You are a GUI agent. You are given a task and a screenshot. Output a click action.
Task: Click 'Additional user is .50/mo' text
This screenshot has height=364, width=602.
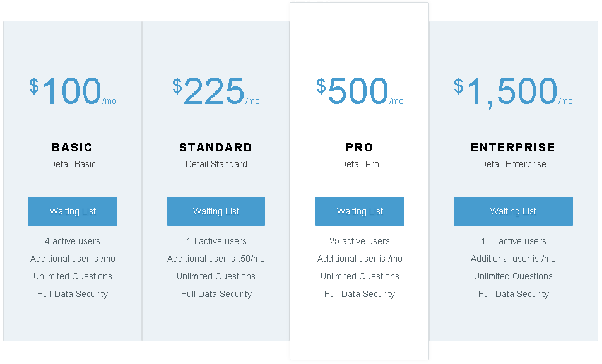pyautogui.click(x=216, y=259)
